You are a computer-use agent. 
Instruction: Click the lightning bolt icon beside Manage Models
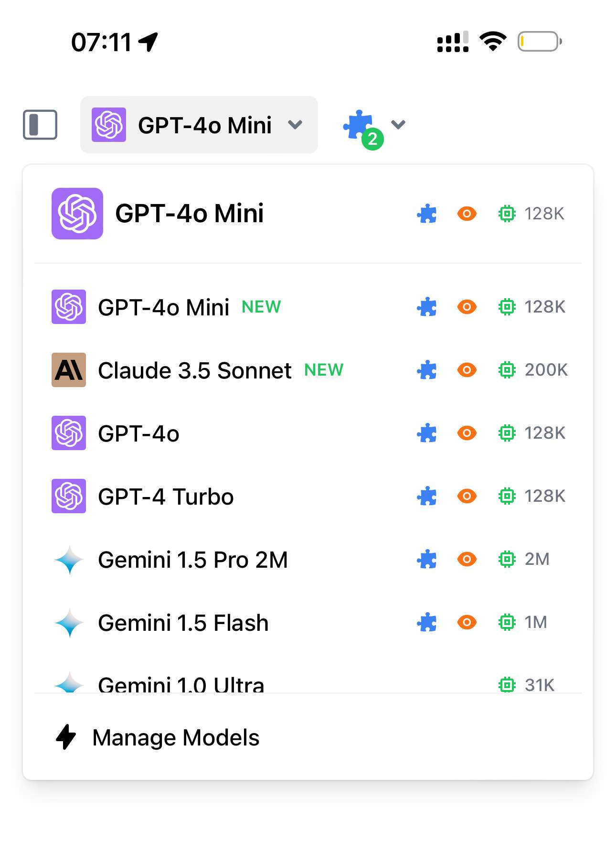(x=66, y=737)
